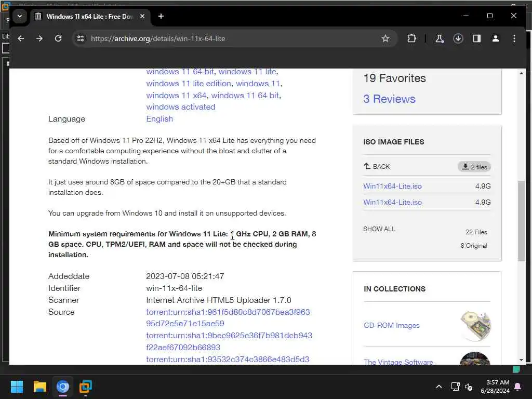Open Windows Start menu
The width and height of the screenshot is (532, 399).
pos(17,387)
